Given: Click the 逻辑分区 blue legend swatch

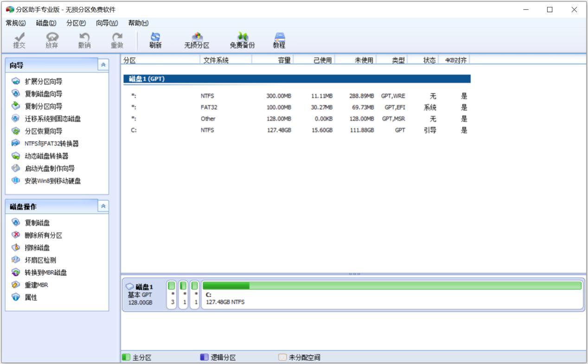Looking at the screenshot, I should coord(204,358).
